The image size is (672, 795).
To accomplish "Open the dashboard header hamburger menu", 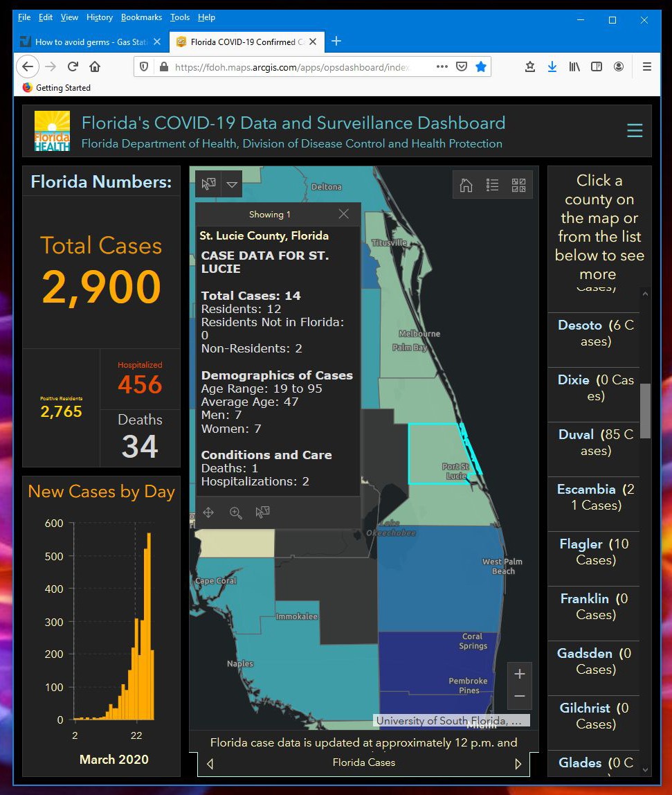I will (x=635, y=130).
